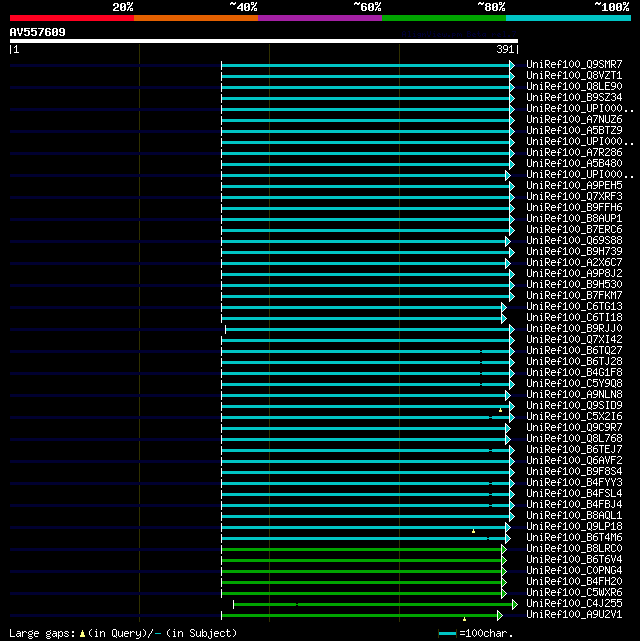
Task: Click the UniRef100_Q9C9R7 label
Action: point(574,428)
